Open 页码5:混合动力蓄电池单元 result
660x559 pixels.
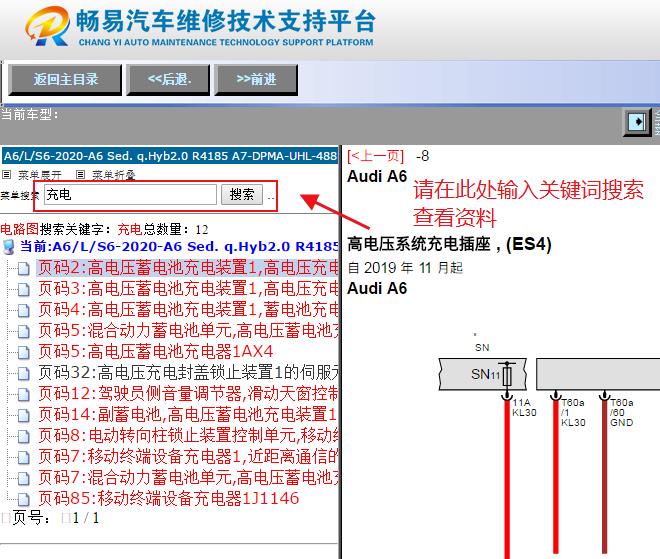pyautogui.click(x=188, y=331)
